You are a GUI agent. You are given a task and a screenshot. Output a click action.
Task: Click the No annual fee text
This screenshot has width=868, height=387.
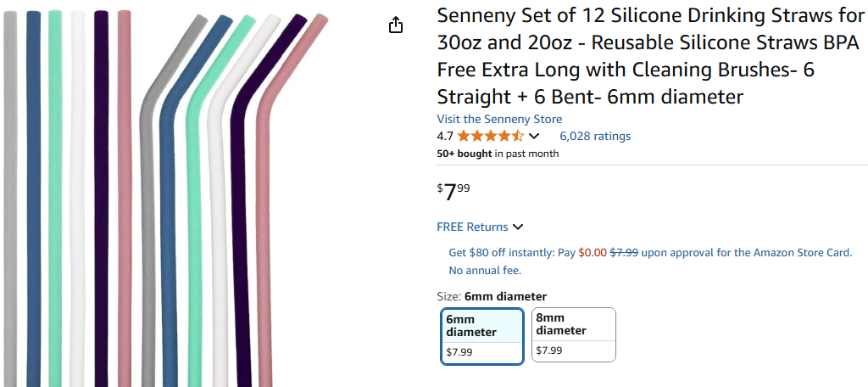pyautogui.click(x=485, y=271)
